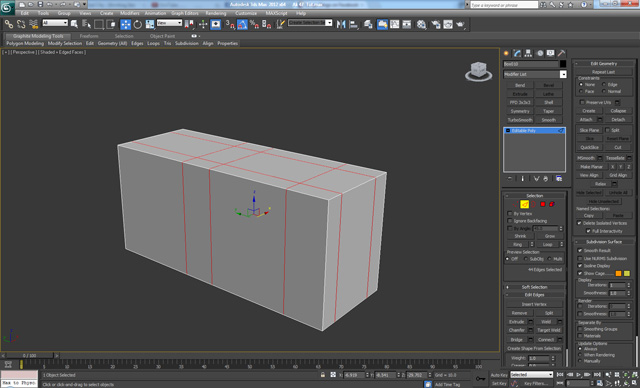Open the Display command panel tab
Image resolution: width=640 pixels, height=388 pixels.
tap(551, 53)
